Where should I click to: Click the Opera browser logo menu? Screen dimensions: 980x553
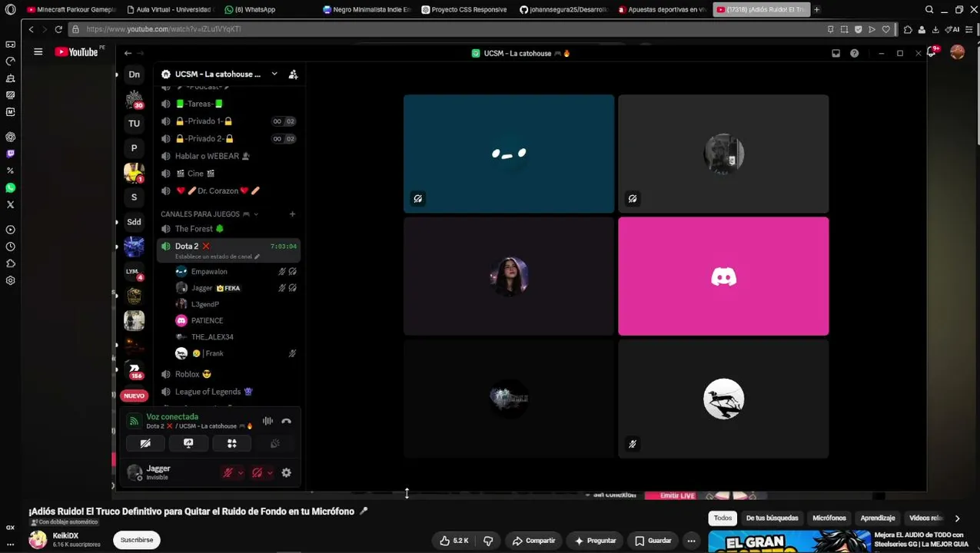point(10,9)
